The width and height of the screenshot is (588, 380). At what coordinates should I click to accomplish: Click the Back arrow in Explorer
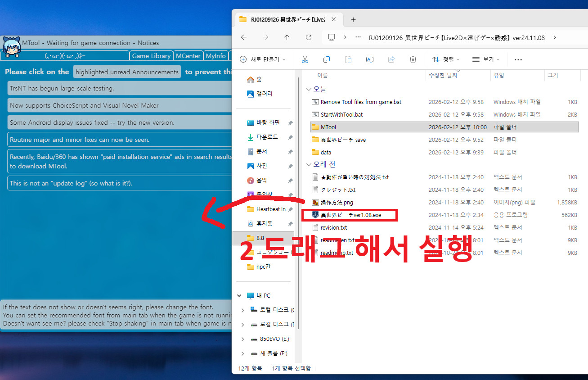[x=244, y=37]
